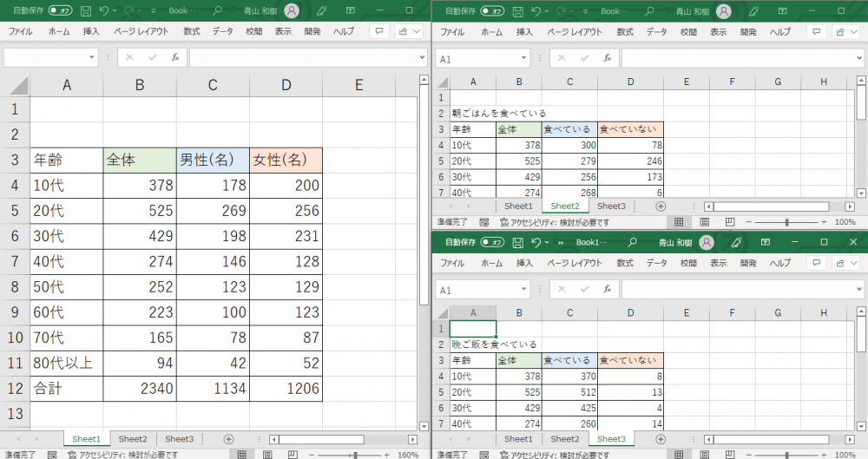Click Save icon in top-right window

pyautogui.click(x=518, y=10)
